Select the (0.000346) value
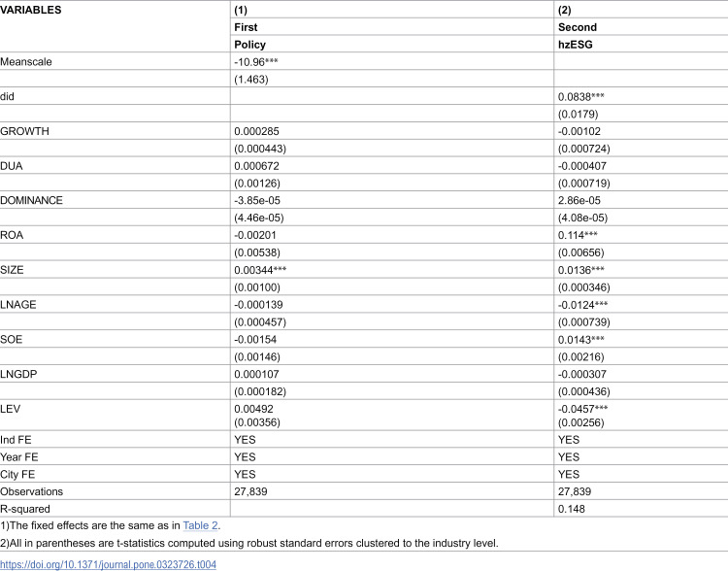 point(584,287)
